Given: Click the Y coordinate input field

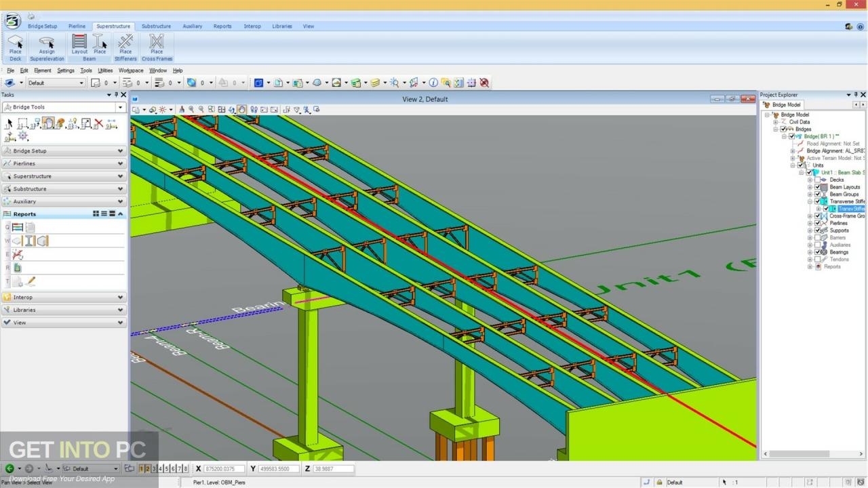Looking at the screenshot, I should 278,468.
